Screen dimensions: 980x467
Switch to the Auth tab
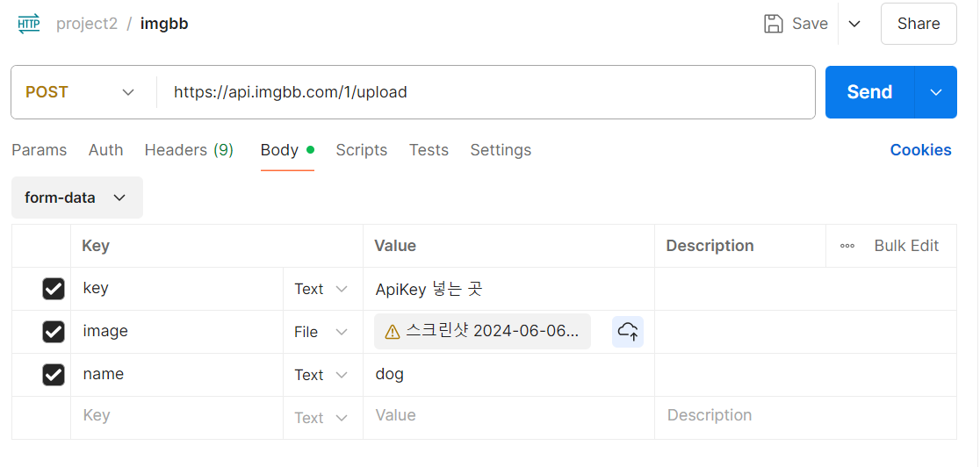tap(105, 150)
